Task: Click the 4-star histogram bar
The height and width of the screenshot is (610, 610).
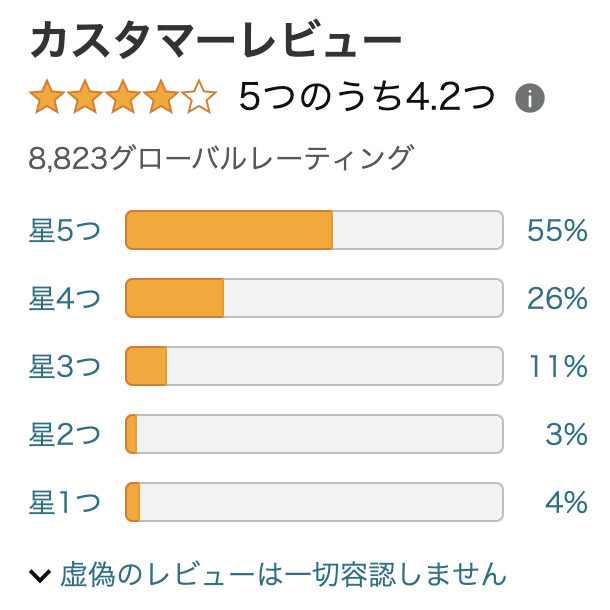Action: point(314,298)
